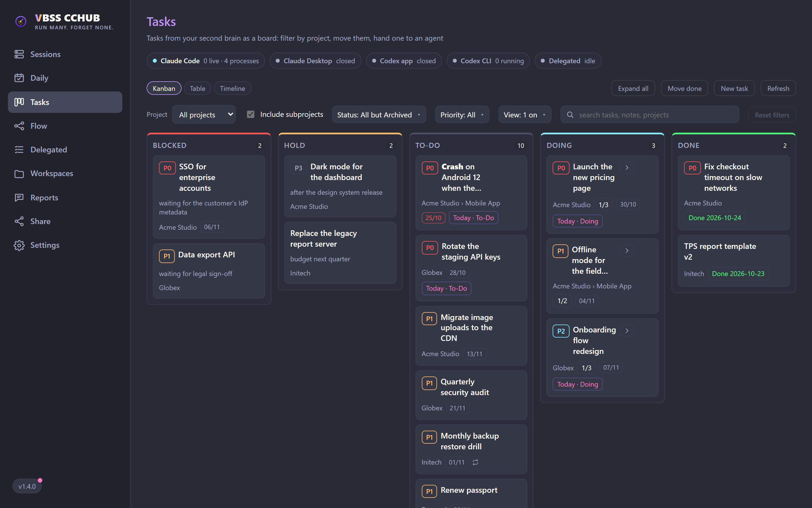Image resolution: width=812 pixels, height=508 pixels.
Task: Open the TPS report template v2 card
Action: [734, 261]
